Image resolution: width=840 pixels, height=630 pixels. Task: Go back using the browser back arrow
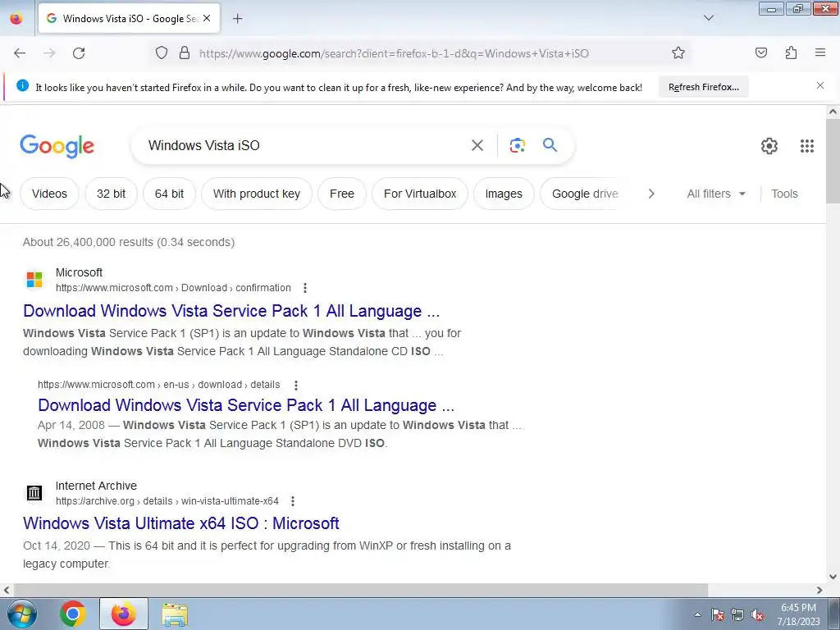[x=20, y=53]
